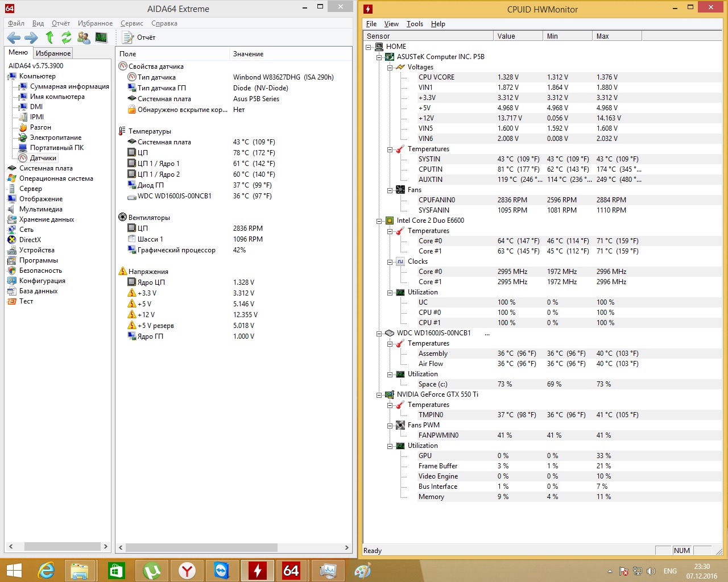Collapse the HOME root node in HWMonitor

[x=369, y=47]
